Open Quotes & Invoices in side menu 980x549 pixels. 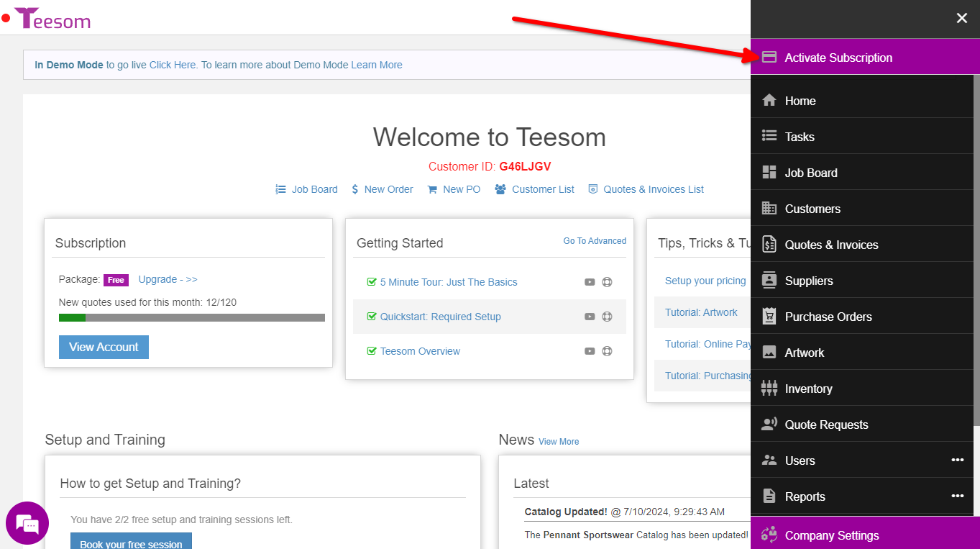coord(862,245)
